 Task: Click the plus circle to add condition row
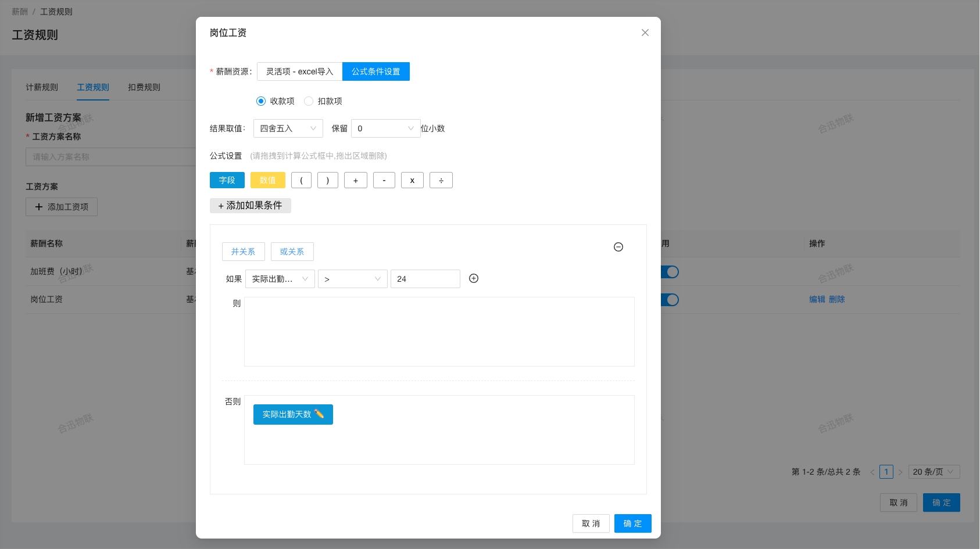474,278
